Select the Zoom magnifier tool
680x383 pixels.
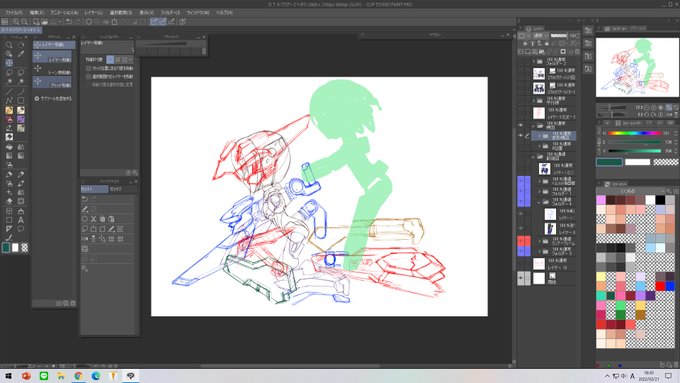9,45
